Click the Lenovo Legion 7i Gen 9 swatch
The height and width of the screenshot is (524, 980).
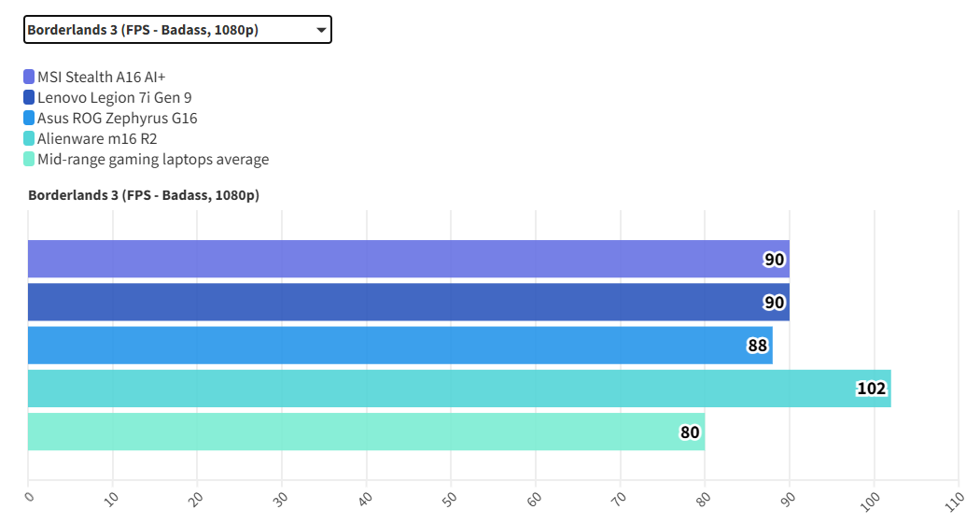29,97
